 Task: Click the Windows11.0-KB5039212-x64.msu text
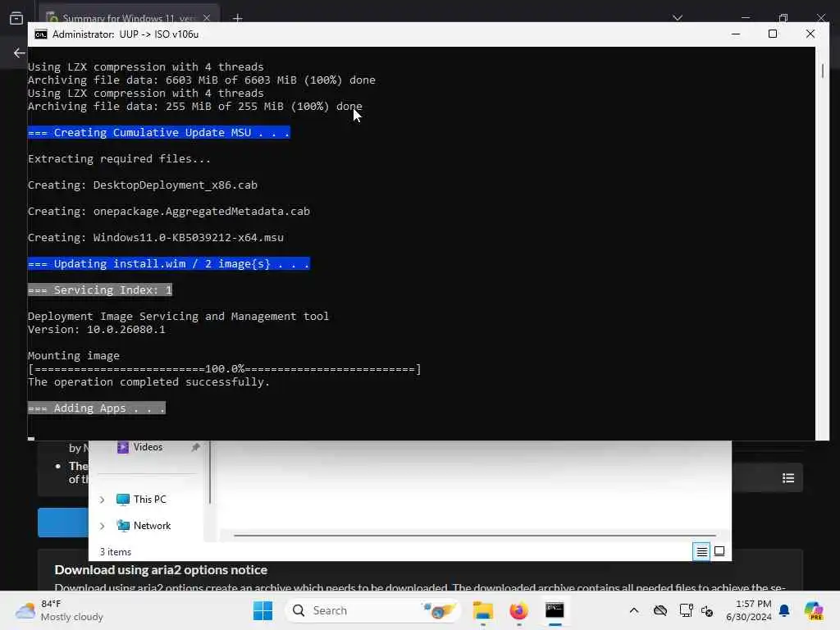pos(189,237)
